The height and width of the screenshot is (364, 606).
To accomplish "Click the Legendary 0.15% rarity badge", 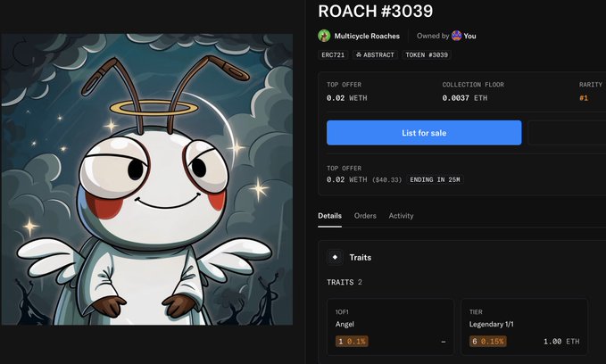I will point(487,341).
